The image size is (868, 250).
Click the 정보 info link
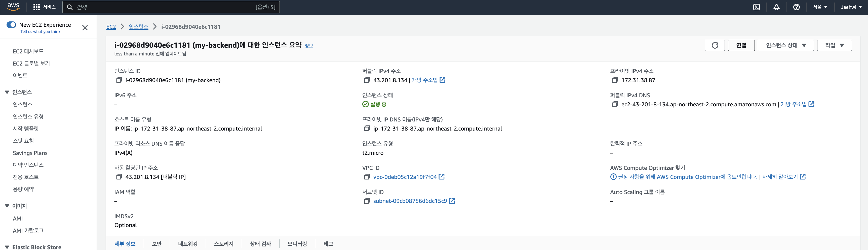[x=309, y=46]
